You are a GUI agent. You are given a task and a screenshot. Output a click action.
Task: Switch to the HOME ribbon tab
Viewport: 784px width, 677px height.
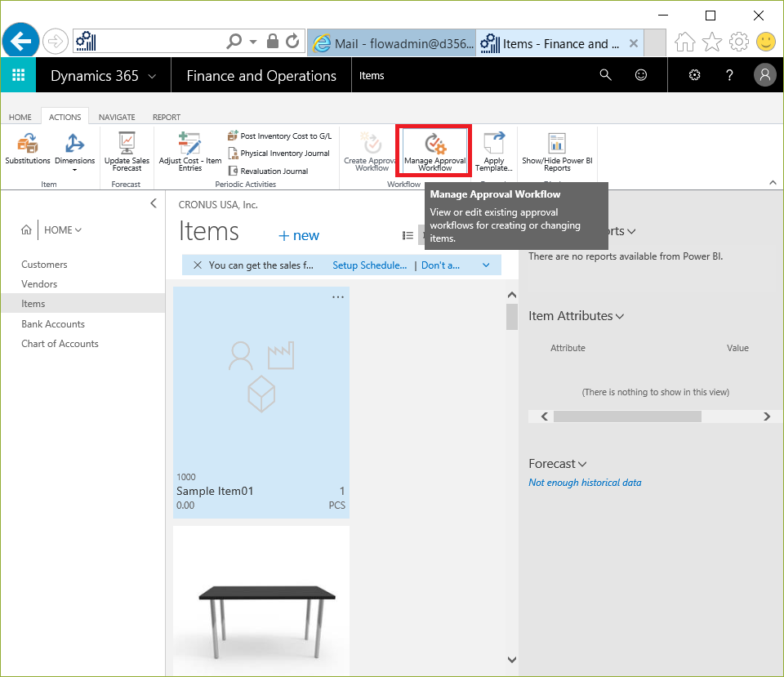coord(20,117)
